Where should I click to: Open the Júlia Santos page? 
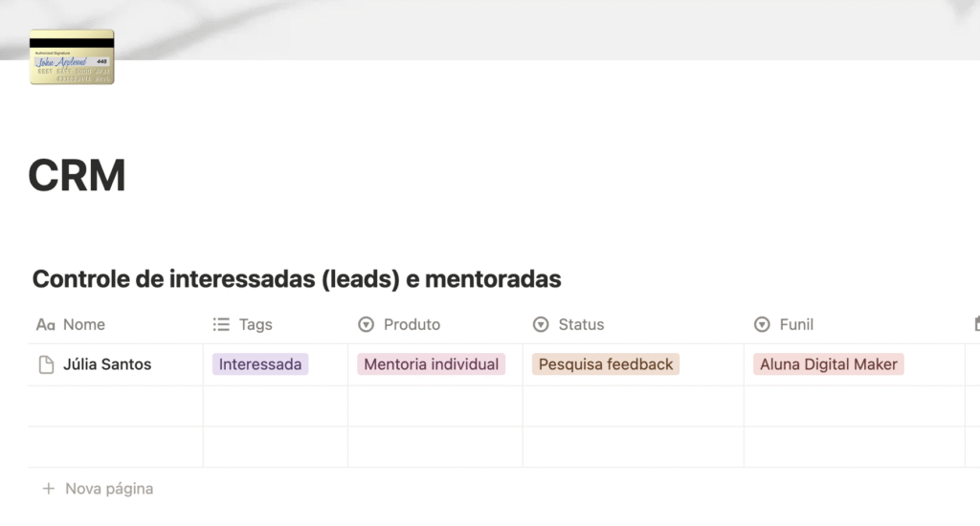coord(107,364)
